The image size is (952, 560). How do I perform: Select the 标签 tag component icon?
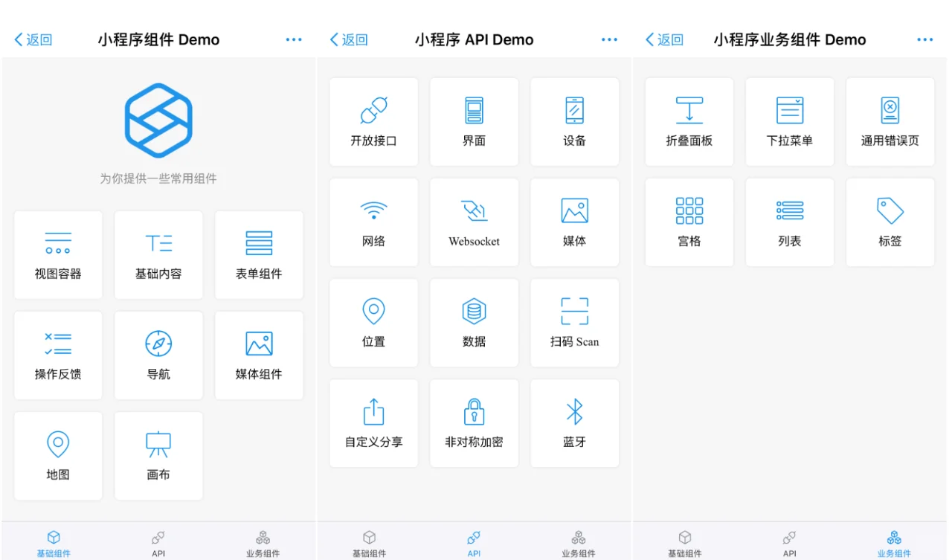pyautogui.click(x=890, y=222)
